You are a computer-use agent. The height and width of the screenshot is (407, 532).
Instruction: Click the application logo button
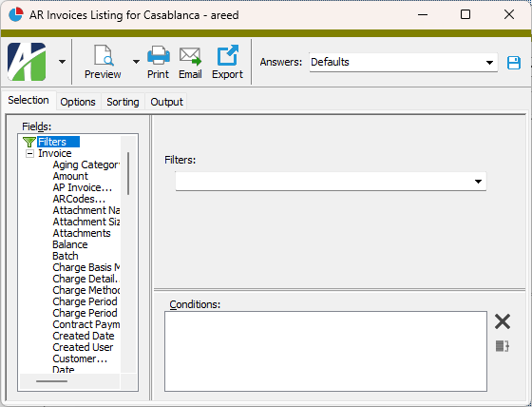[x=27, y=62]
